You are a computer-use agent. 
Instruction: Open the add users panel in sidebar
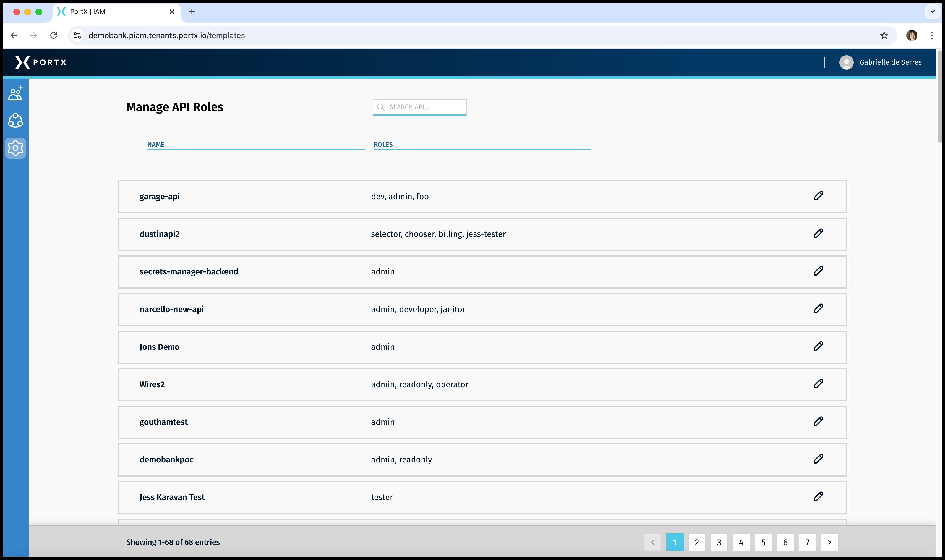pyautogui.click(x=15, y=93)
